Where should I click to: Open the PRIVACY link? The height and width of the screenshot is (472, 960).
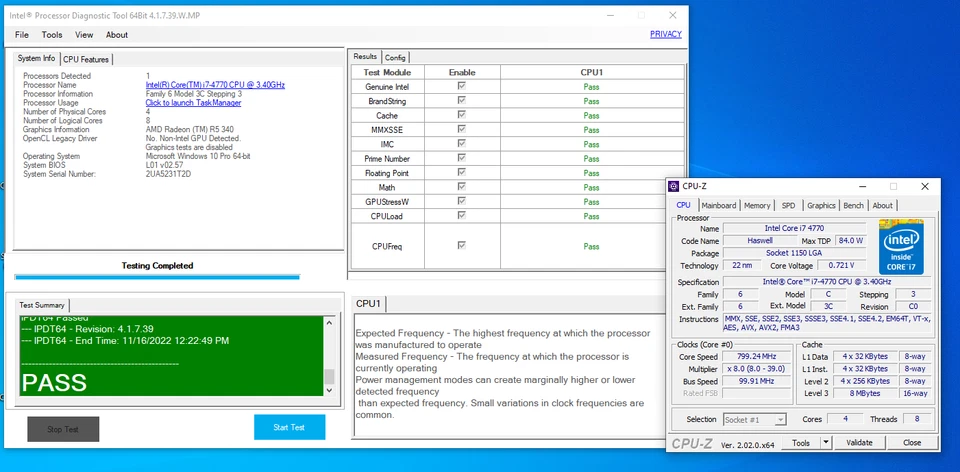click(666, 34)
